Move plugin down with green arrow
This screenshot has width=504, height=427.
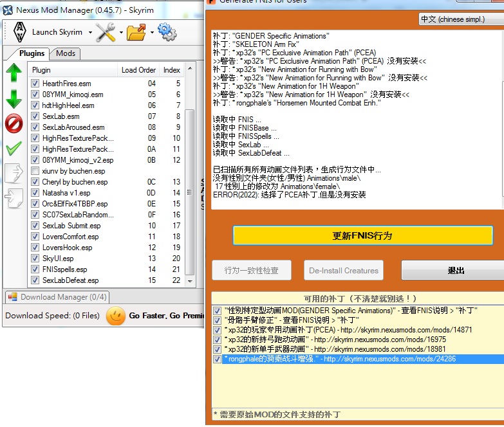pos(14,99)
